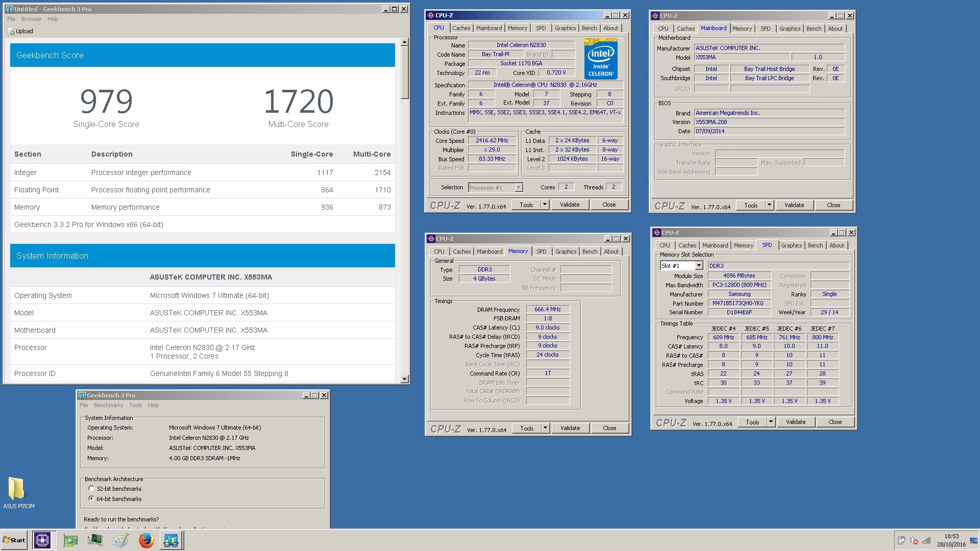The image size is (980, 551).
Task: Open File menu in Geekbench 3 Pro launcher
Action: point(84,405)
